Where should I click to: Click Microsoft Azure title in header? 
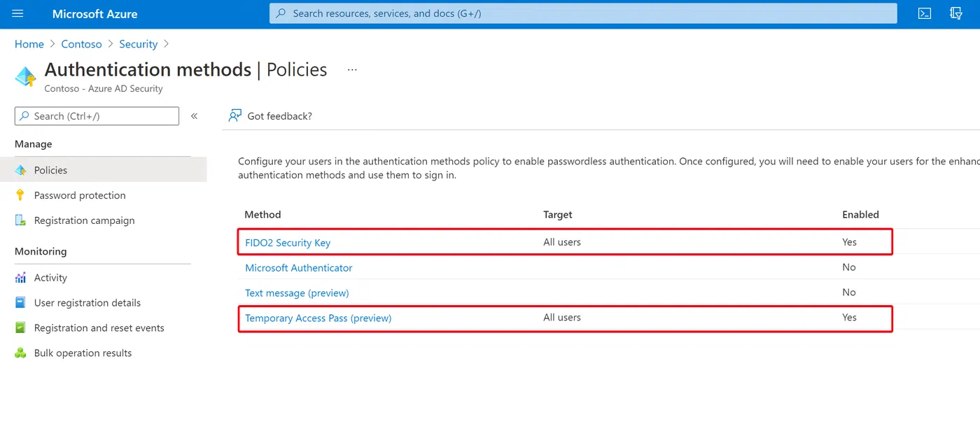(94, 13)
